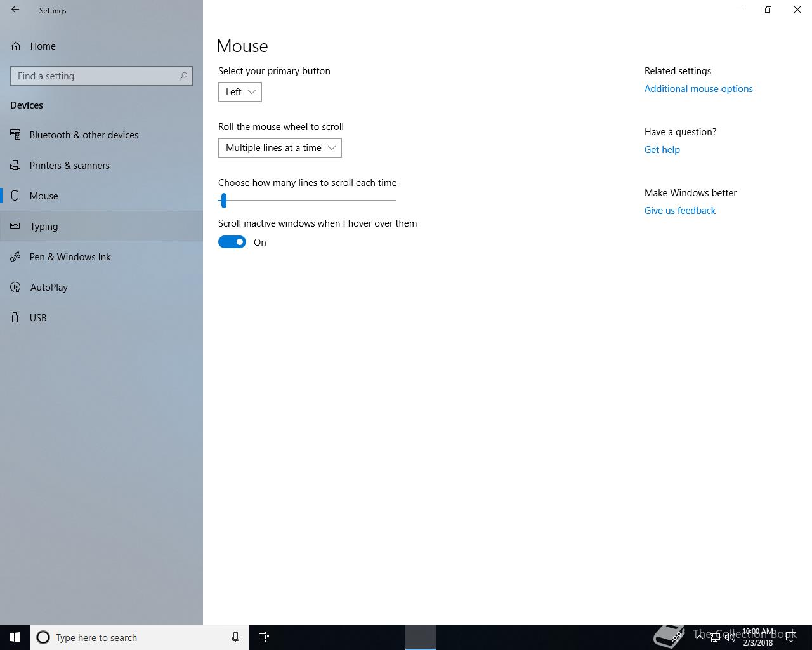Open the Typing settings page
The height and width of the screenshot is (650, 812).
pos(101,226)
